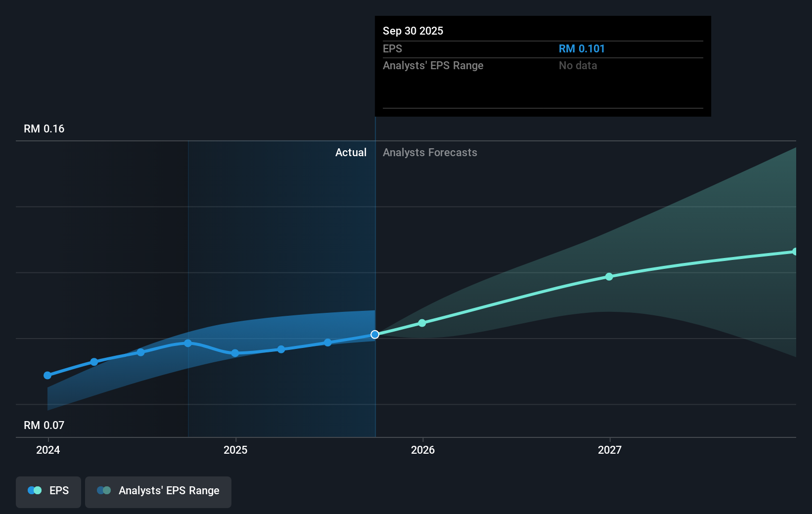The height and width of the screenshot is (514, 812).
Task: Click the No data tooltip value
Action: point(578,66)
